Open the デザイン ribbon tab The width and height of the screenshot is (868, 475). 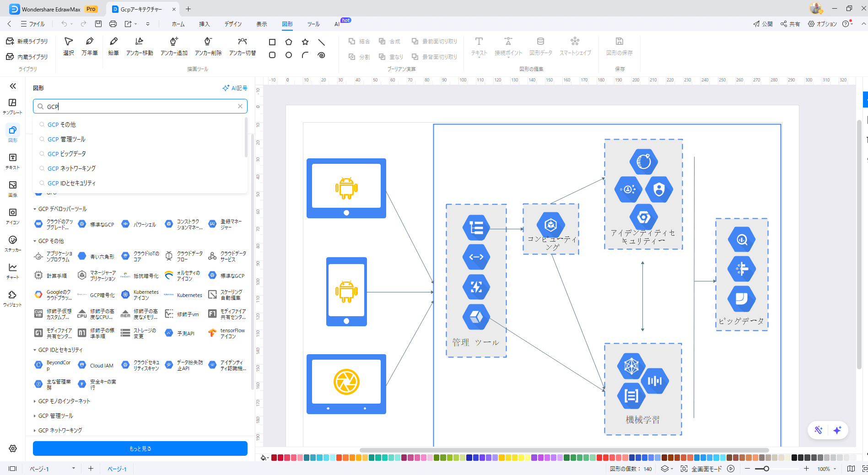(233, 24)
